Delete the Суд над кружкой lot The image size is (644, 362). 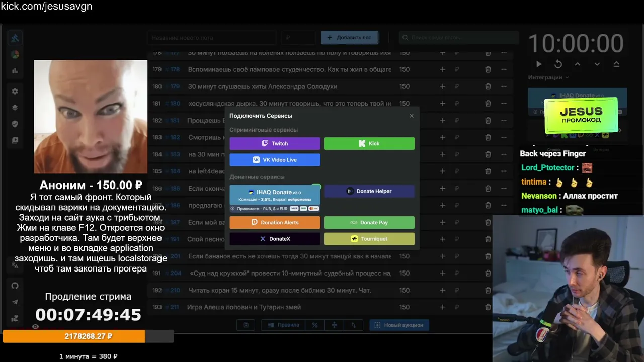(488, 273)
